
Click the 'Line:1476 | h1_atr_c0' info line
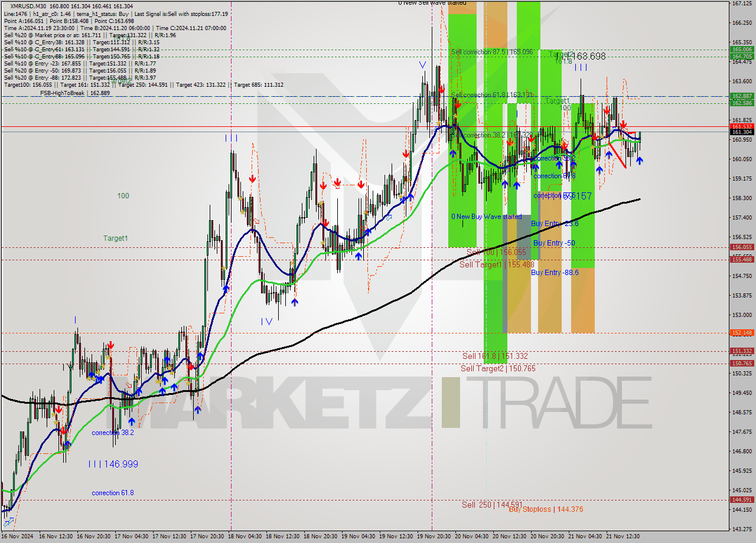[x=116, y=14]
